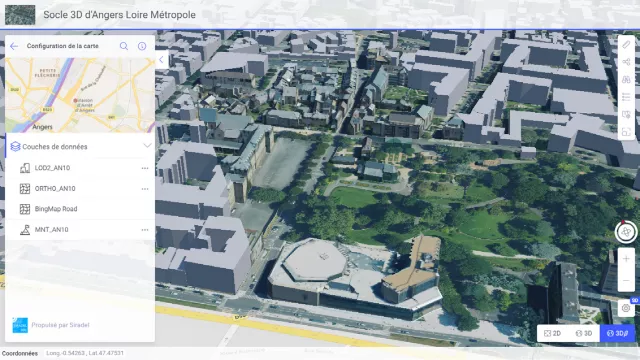
Task: Open options menu for ORTHO_AN10 layer
Action: tap(145, 189)
